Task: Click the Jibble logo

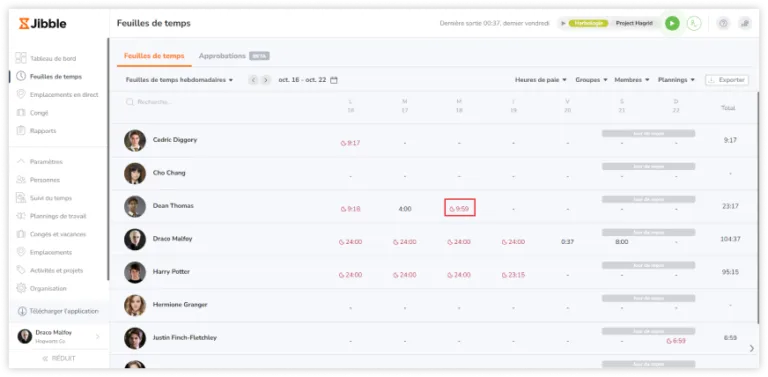Action: point(43,24)
